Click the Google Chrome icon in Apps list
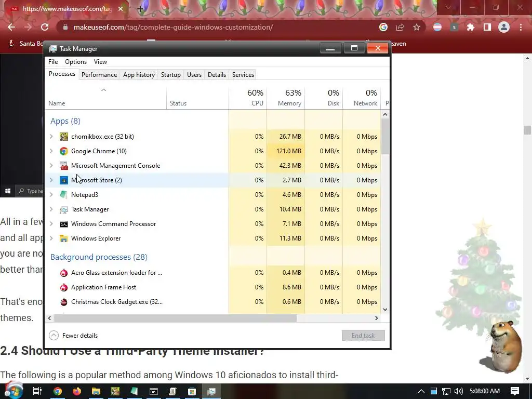Image resolution: width=532 pixels, height=399 pixels. tap(64, 151)
